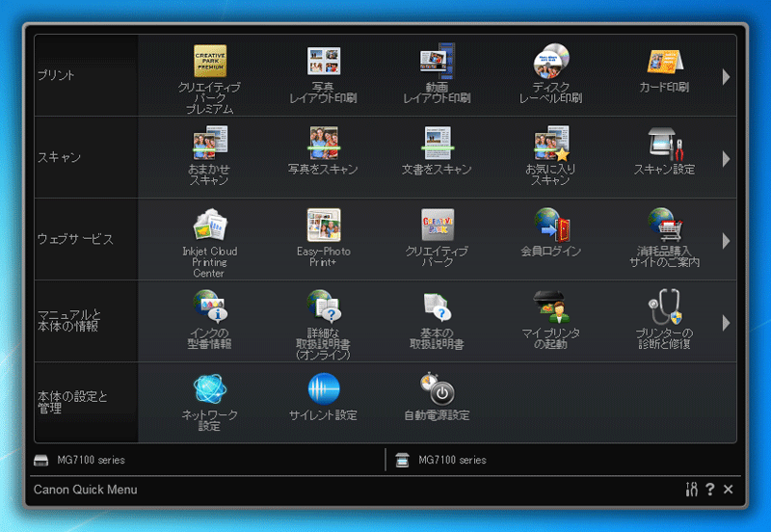Expand more items in マニュアルと本体の情報 row arrow
The width and height of the screenshot is (771, 532).
tap(727, 323)
